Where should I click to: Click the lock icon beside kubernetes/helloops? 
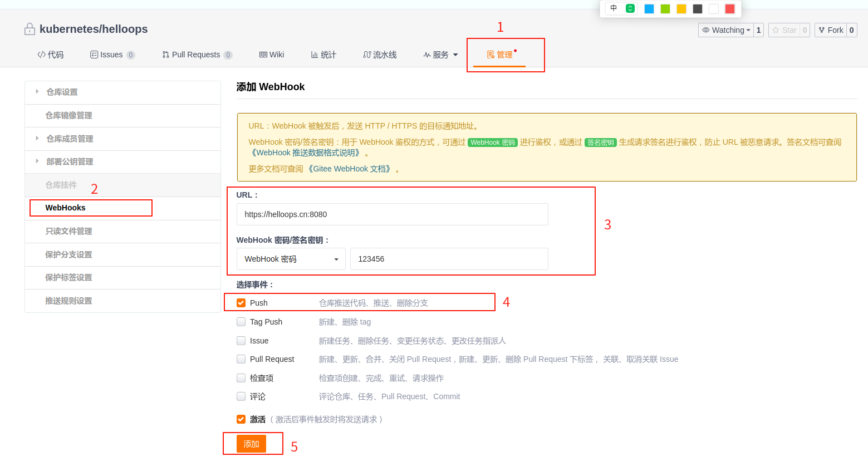[30, 29]
